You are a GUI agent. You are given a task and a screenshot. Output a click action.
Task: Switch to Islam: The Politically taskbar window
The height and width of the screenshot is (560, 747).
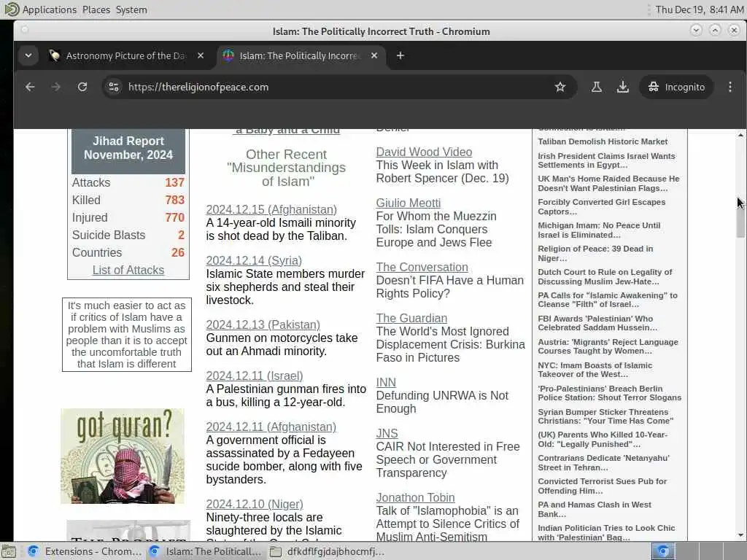(x=206, y=551)
